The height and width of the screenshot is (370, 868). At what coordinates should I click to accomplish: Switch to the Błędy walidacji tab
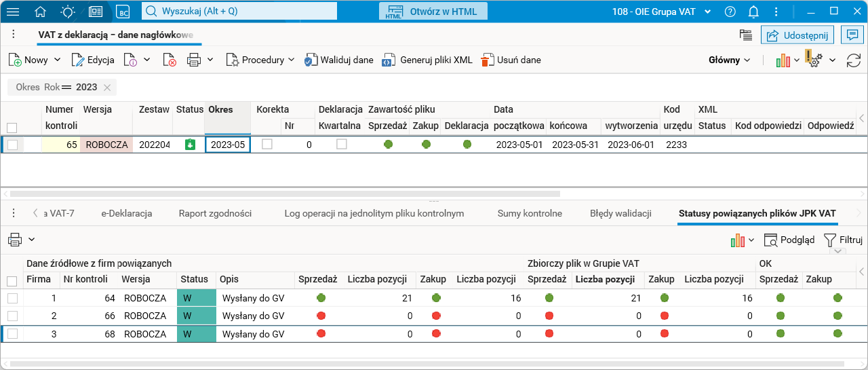[620, 213]
